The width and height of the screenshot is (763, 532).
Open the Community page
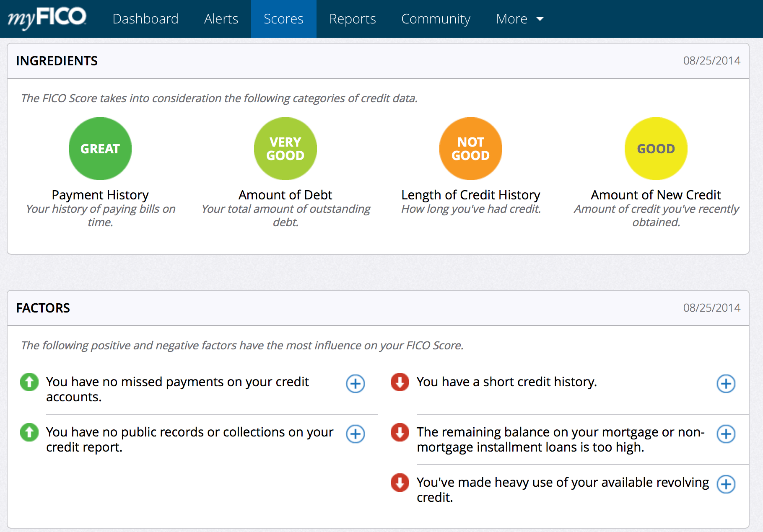click(x=436, y=19)
